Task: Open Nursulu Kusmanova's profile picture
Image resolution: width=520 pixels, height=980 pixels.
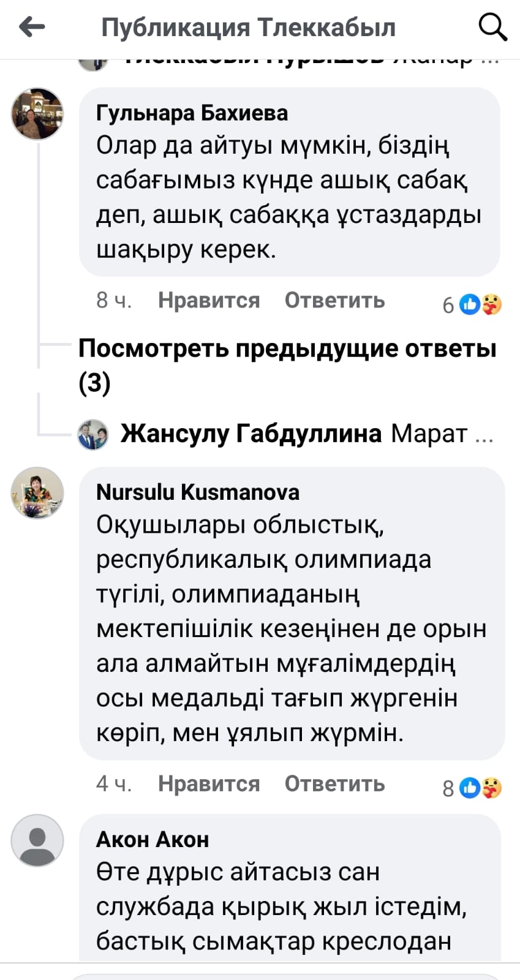Action: click(37, 493)
